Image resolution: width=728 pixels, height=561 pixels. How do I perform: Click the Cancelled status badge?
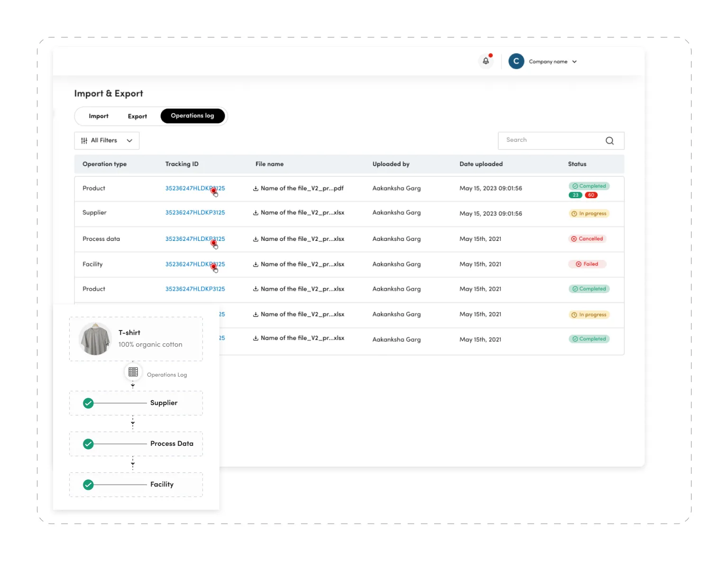coord(587,239)
